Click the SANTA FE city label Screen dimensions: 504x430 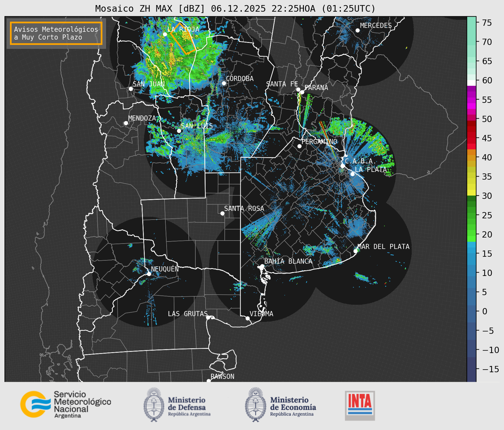282,84
